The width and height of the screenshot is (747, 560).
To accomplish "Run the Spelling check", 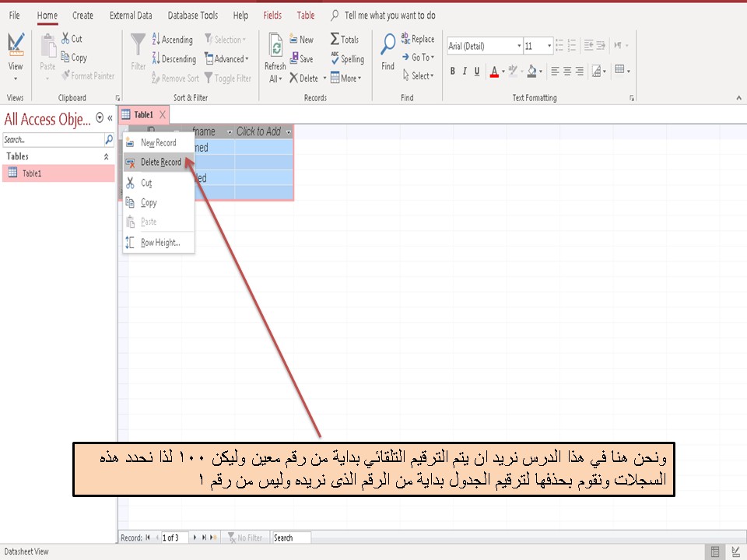I will coord(347,58).
